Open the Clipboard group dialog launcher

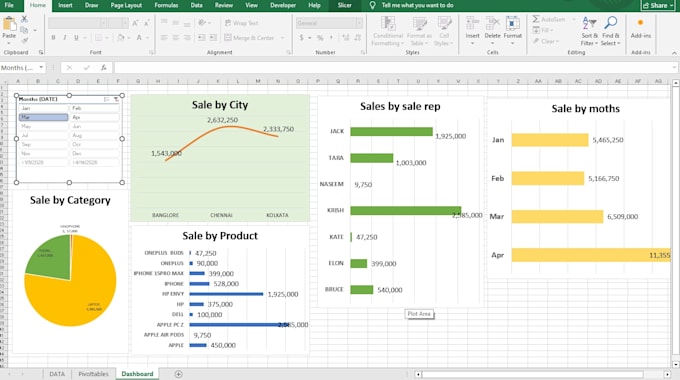pos(41,52)
